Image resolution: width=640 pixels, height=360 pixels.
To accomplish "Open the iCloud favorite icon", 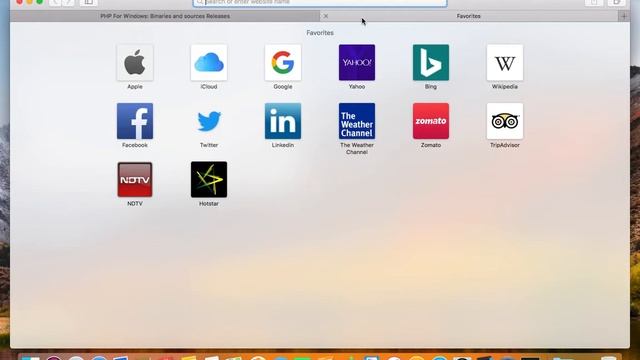I will pos(209,62).
